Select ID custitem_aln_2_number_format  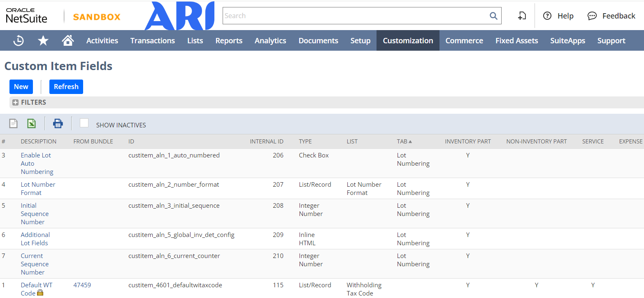tap(174, 185)
